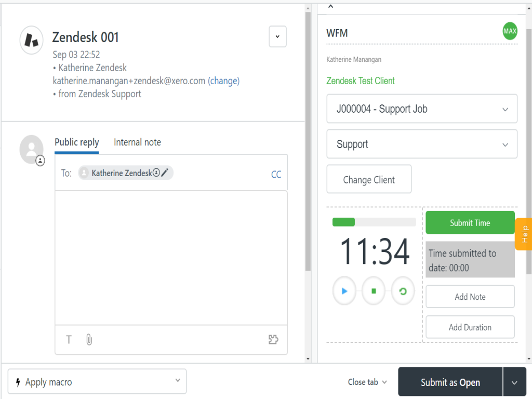Stop the WFM timer

[x=374, y=291]
